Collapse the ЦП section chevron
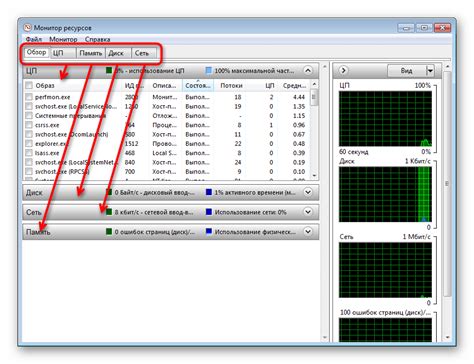Image resolution: width=474 pixels, height=364 pixels. [308, 71]
